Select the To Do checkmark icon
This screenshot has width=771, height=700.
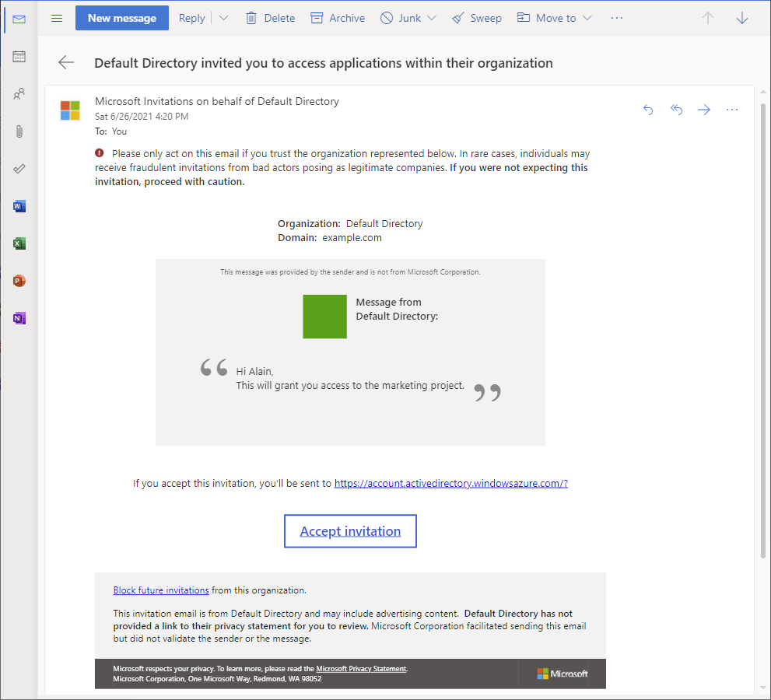click(19, 169)
